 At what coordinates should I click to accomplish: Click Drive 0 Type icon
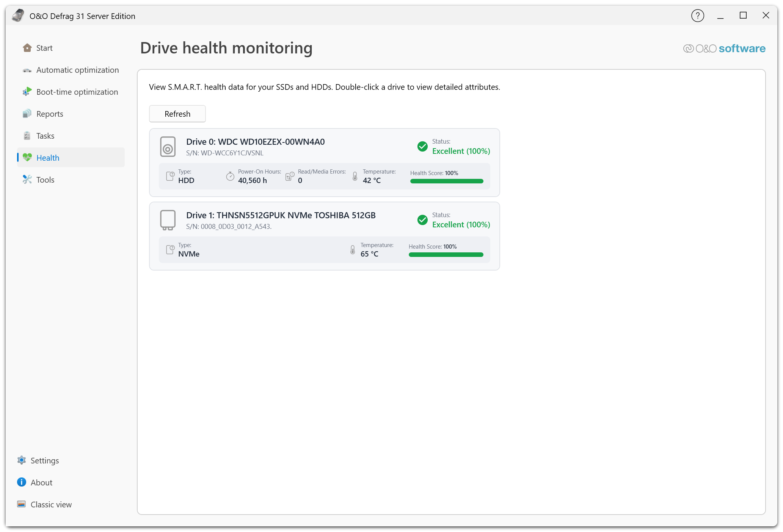click(170, 176)
